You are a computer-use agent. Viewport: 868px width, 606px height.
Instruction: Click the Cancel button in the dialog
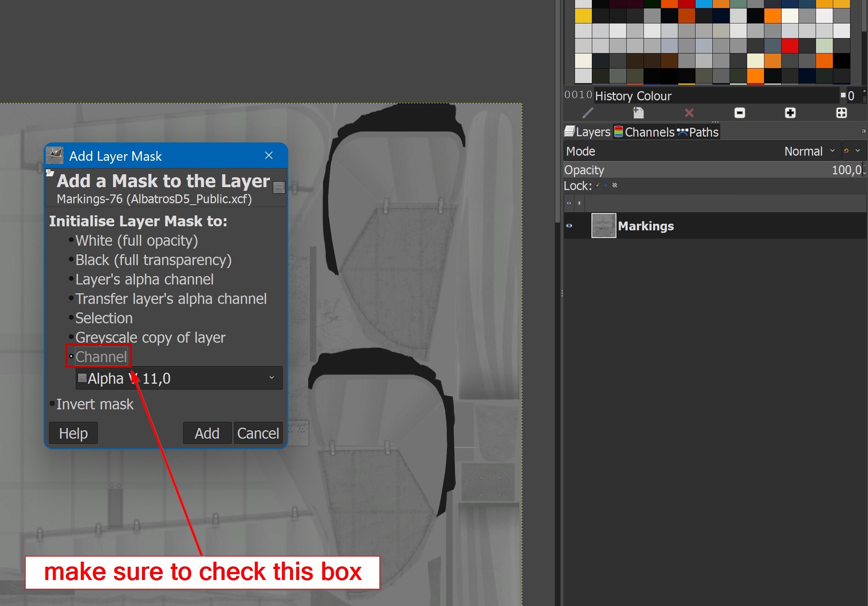(258, 433)
